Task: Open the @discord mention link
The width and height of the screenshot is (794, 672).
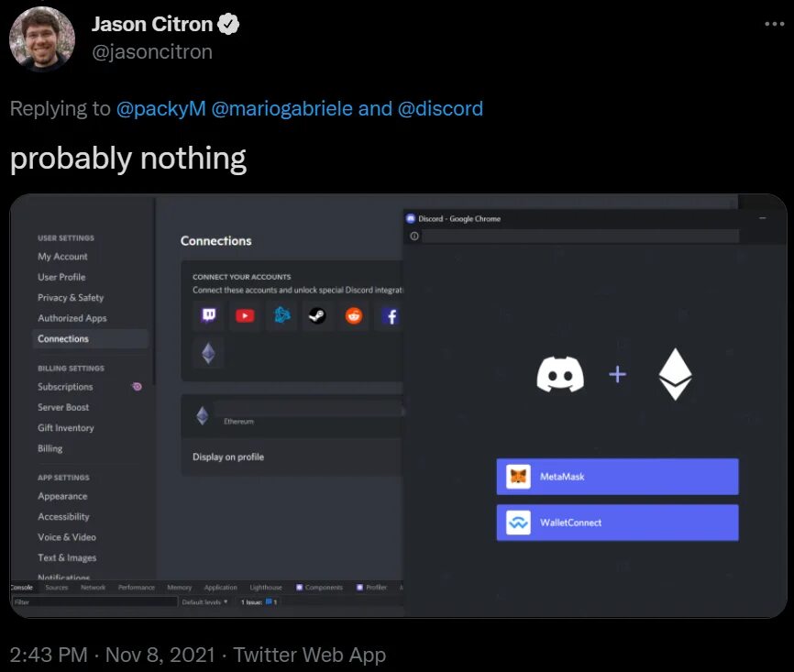Action: [440, 108]
